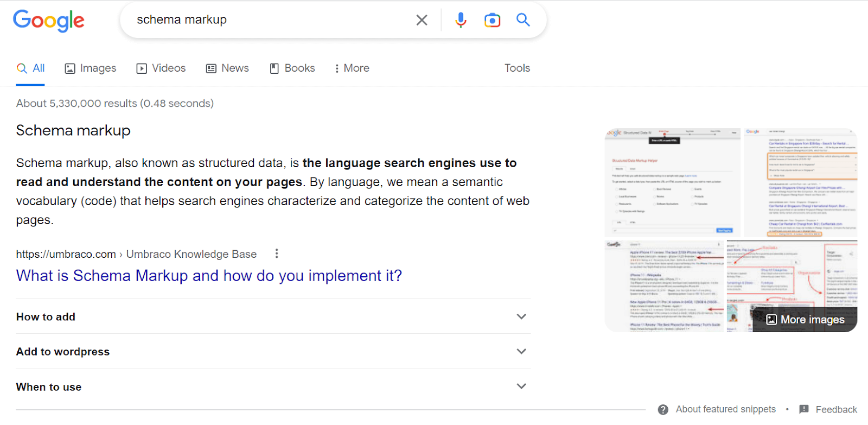The height and width of the screenshot is (425, 868).
Task: Open the top-right search results thumbnail image
Action: 800,183
